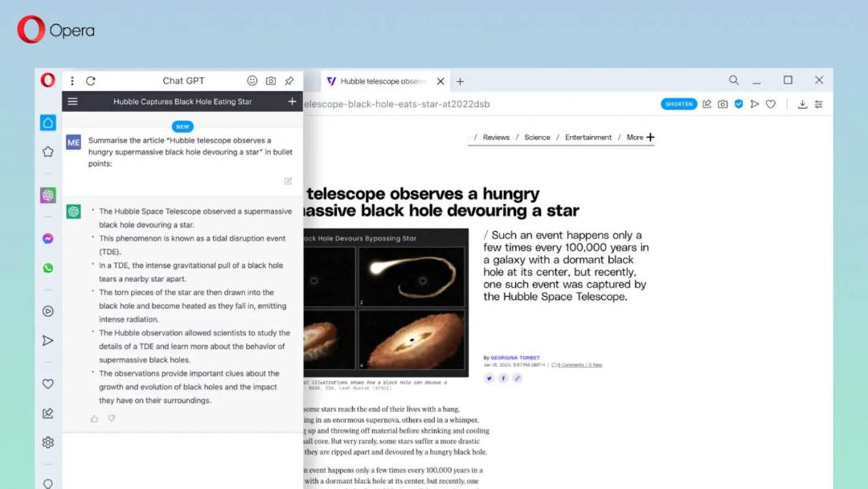This screenshot has height=489, width=868.
Task: Take a snapshot from the address bar
Action: 723,104
